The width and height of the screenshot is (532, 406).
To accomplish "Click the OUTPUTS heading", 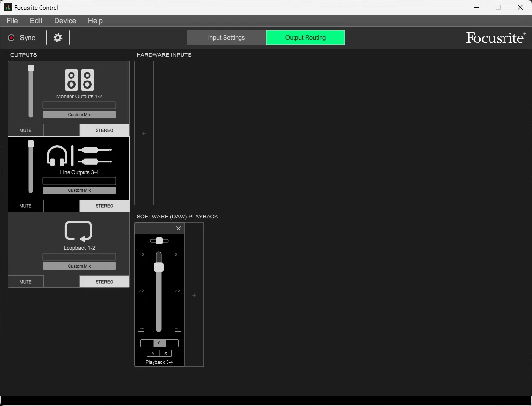I will (x=23, y=55).
